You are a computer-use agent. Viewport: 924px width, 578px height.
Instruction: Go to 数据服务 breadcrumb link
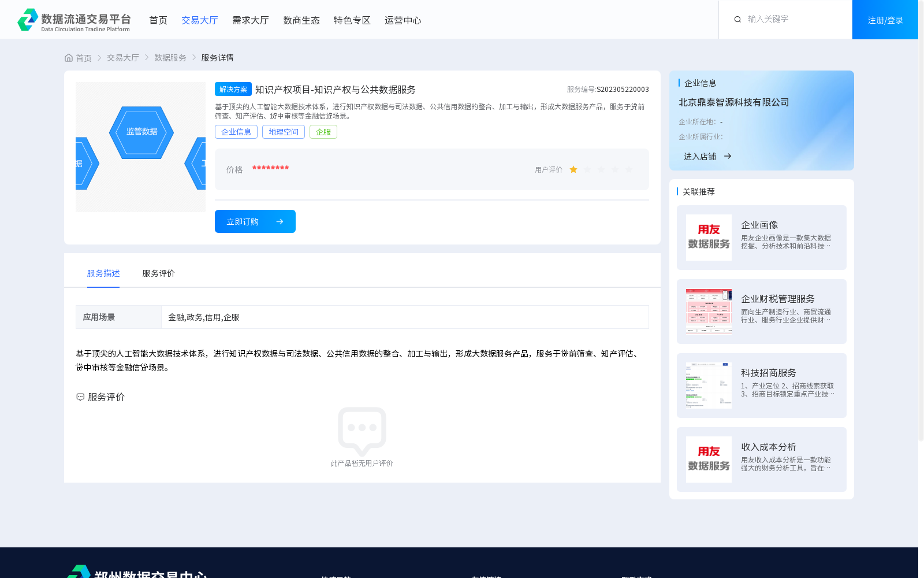point(170,58)
